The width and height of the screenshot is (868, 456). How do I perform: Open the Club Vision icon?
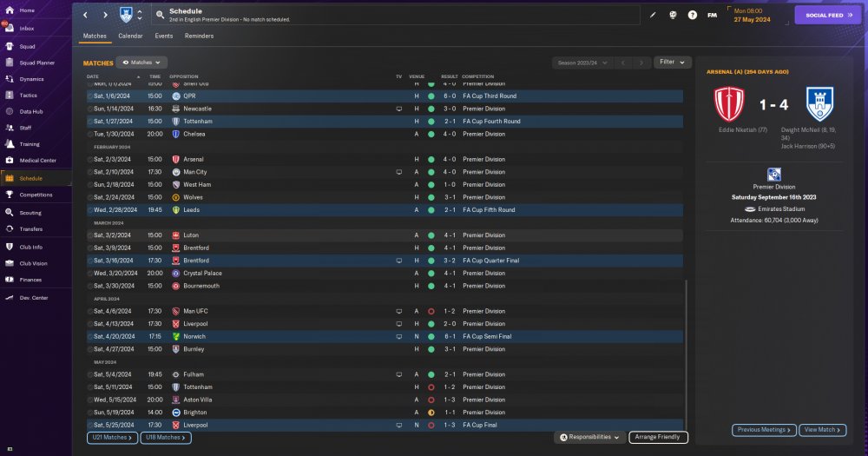click(x=10, y=263)
